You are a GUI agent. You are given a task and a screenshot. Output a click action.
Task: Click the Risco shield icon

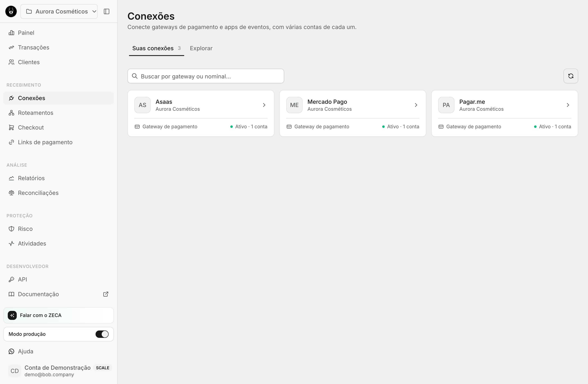click(x=11, y=229)
